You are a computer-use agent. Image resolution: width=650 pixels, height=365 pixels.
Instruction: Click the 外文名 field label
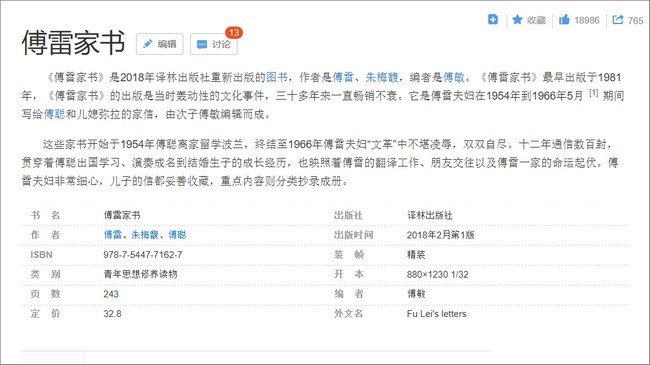pyautogui.click(x=349, y=314)
